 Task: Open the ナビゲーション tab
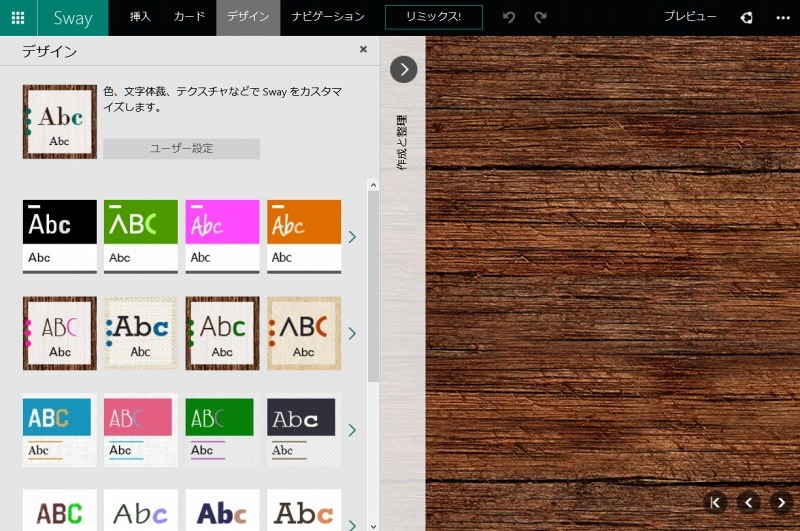point(328,17)
